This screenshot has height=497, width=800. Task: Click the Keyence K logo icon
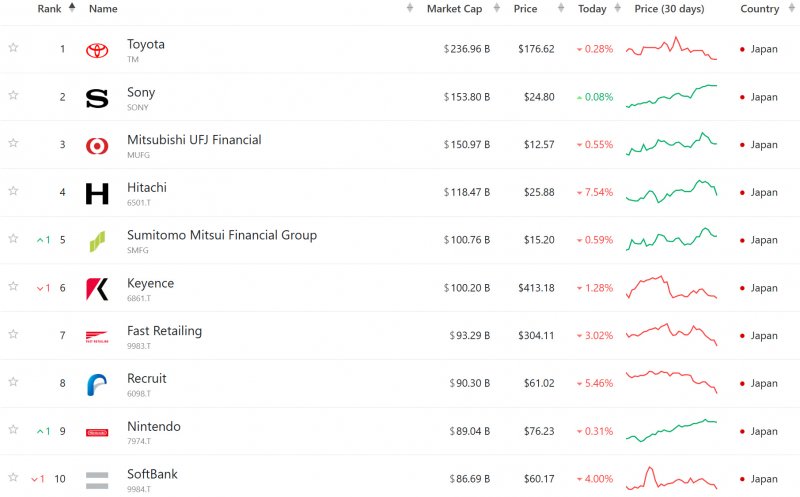pyautogui.click(x=97, y=289)
